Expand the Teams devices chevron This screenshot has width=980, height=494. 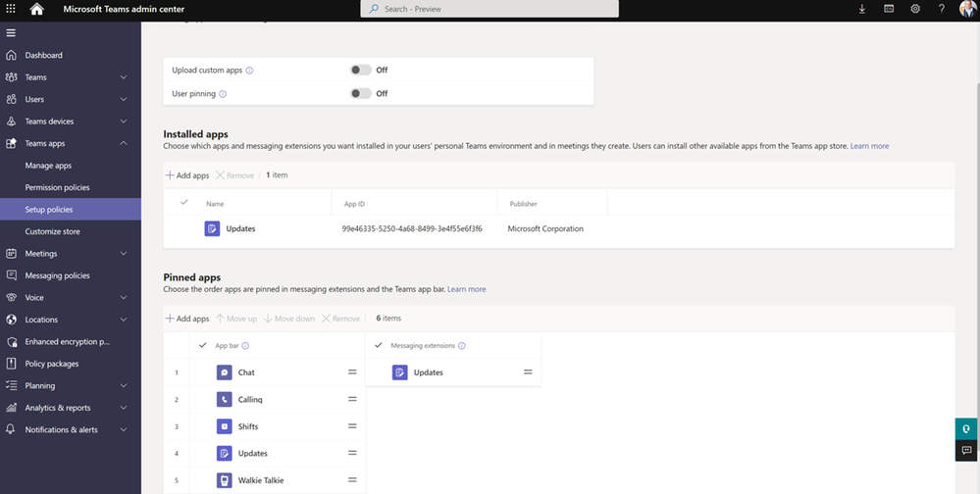click(x=124, y=122)
